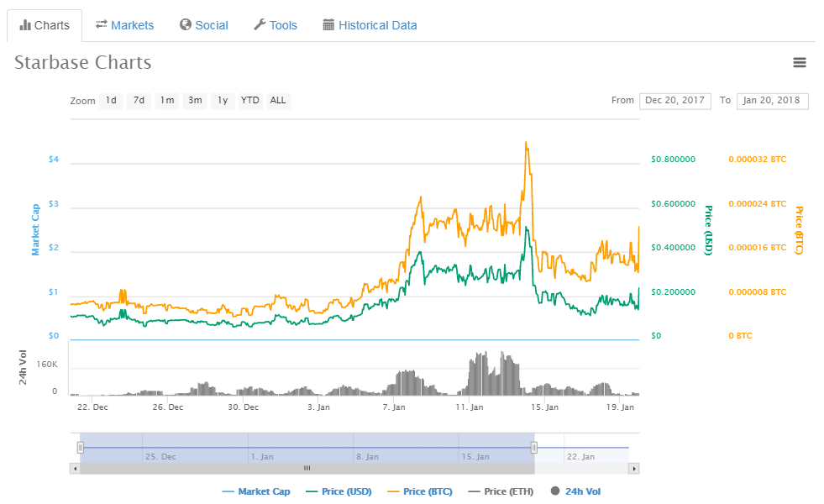Click the navigator scrollbar left arrow

click(x=75, y=468)
